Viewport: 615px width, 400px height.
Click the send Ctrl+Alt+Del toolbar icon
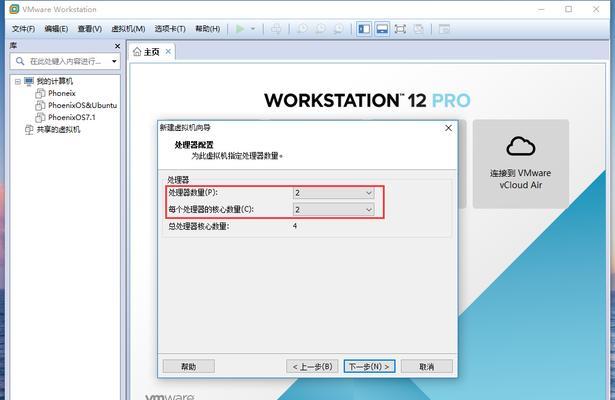tap(276, 29)
